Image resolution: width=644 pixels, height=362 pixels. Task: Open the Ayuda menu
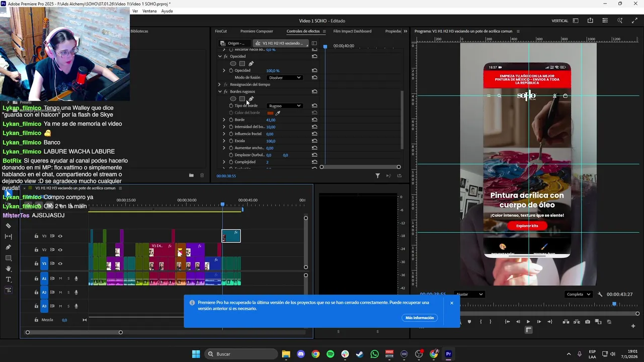pyautogui.click(x=167, y=11)
